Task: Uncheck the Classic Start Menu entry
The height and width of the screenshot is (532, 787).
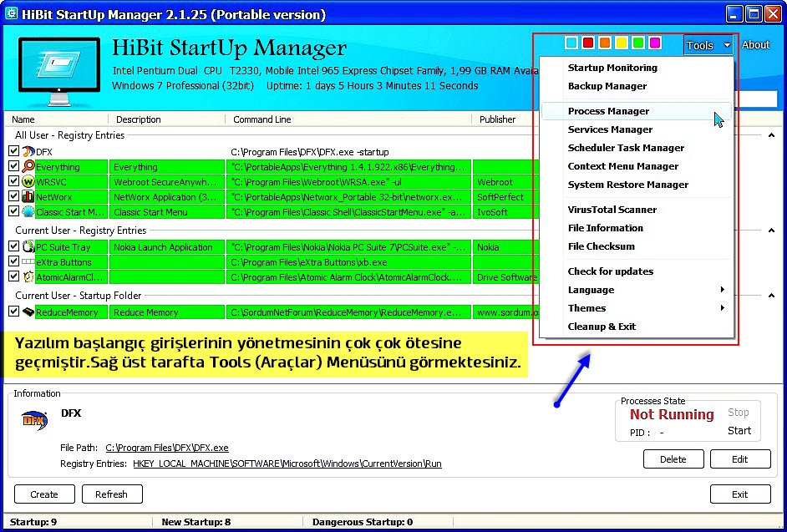Action: click(13, 211)
